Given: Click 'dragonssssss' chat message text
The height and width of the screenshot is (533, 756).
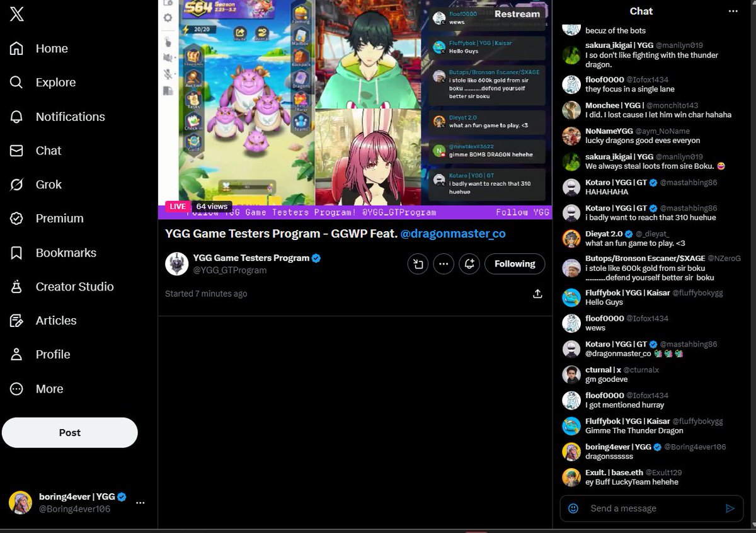Looking at the screenshot, I should point(610,456).
